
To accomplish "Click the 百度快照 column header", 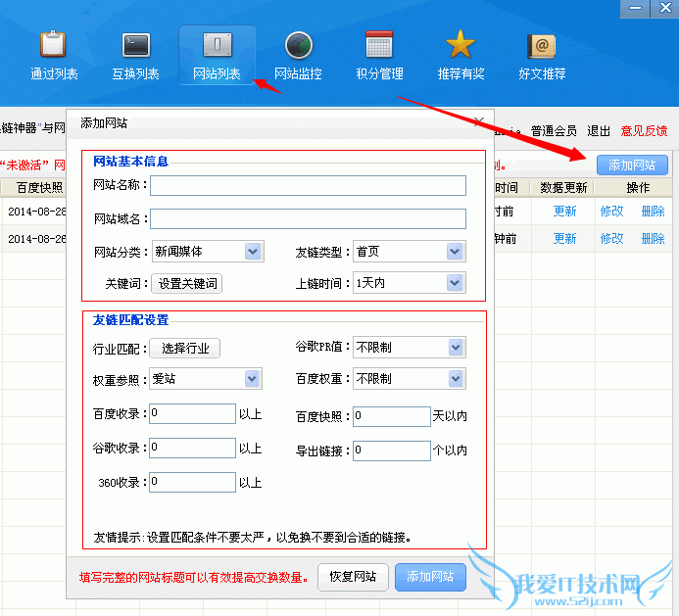I will coord(39,188).
